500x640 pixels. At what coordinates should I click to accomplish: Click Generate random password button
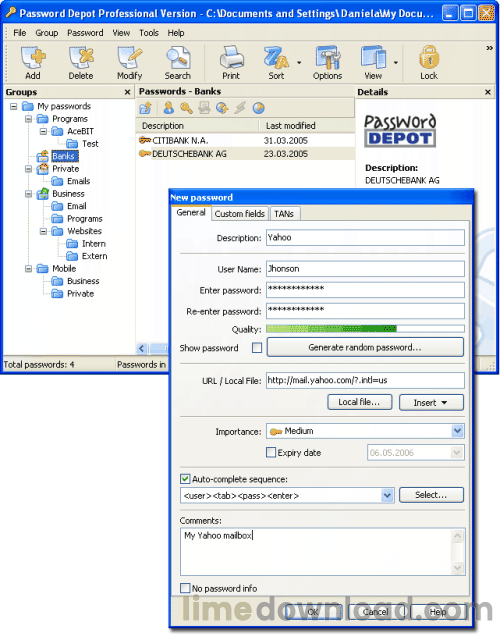point(365,347)
